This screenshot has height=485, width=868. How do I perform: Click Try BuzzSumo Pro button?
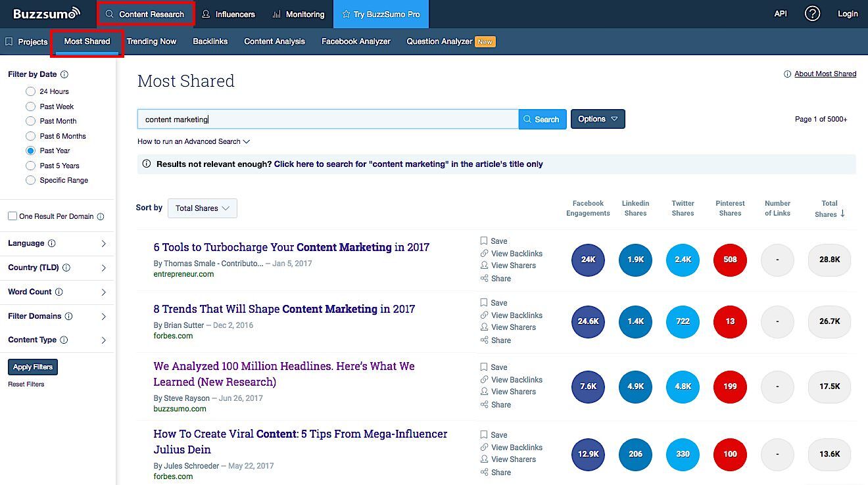pyautogui.click(x=381, y=14)
